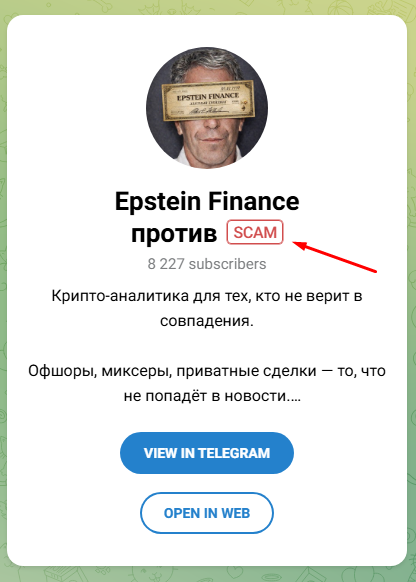The image size is (416, 582).
Task: Click the channel's circular profile photo
Action: tap(207, 108)
